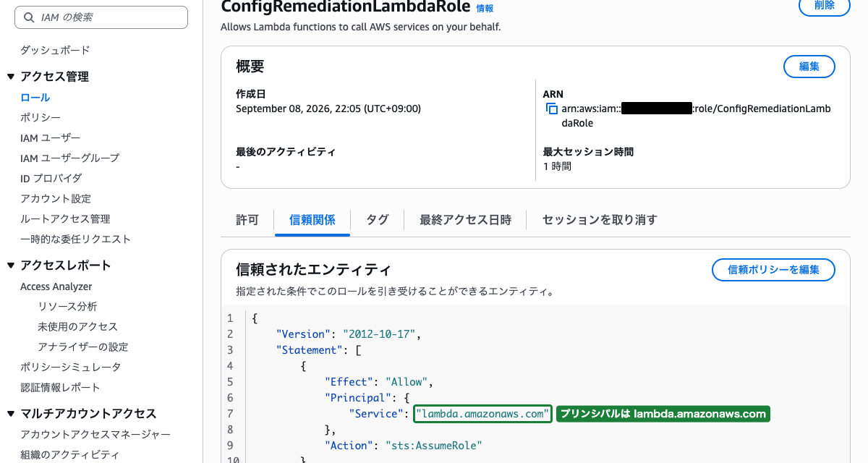Go to IAM ユーザー page

[x=51, y=137]
